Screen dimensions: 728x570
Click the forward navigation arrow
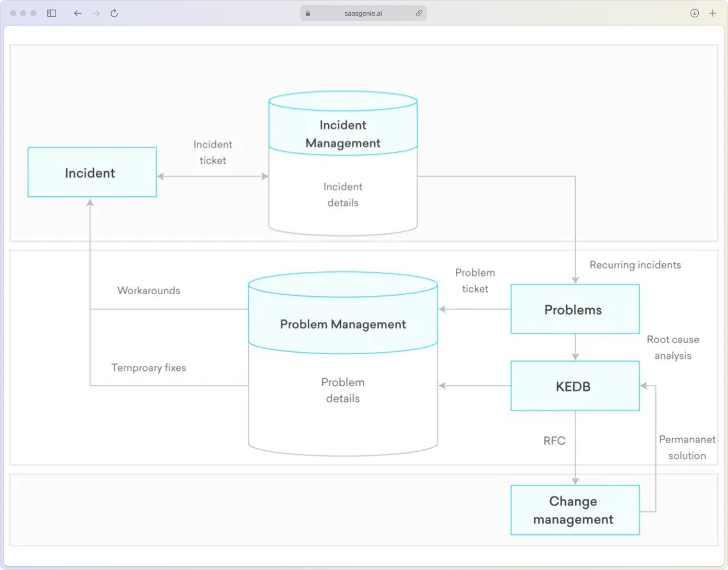[96, 13]
